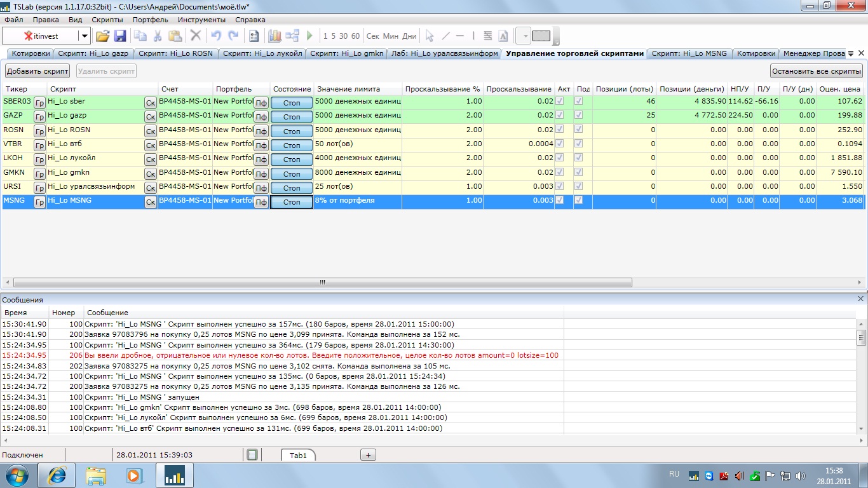The height and width of the screenshot is (488, 868).
Task: Open the color picker dropdown in toolbar
Action: click(x=524, y=36)
